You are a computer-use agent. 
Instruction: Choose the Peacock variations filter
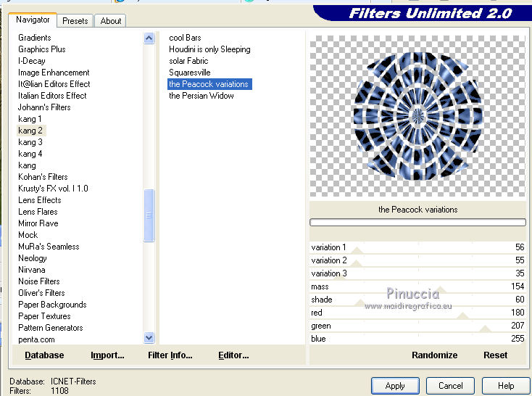pos(209,84)
